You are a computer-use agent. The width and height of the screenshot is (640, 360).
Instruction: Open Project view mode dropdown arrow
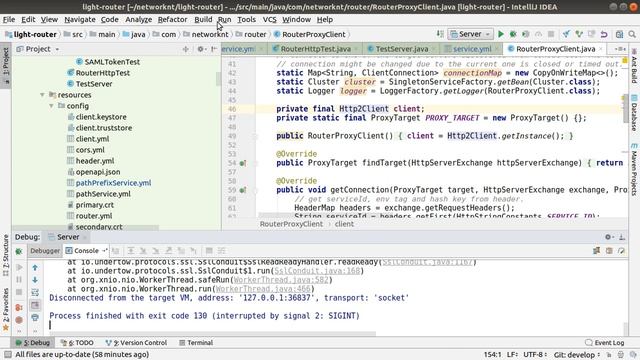(57, 49)
